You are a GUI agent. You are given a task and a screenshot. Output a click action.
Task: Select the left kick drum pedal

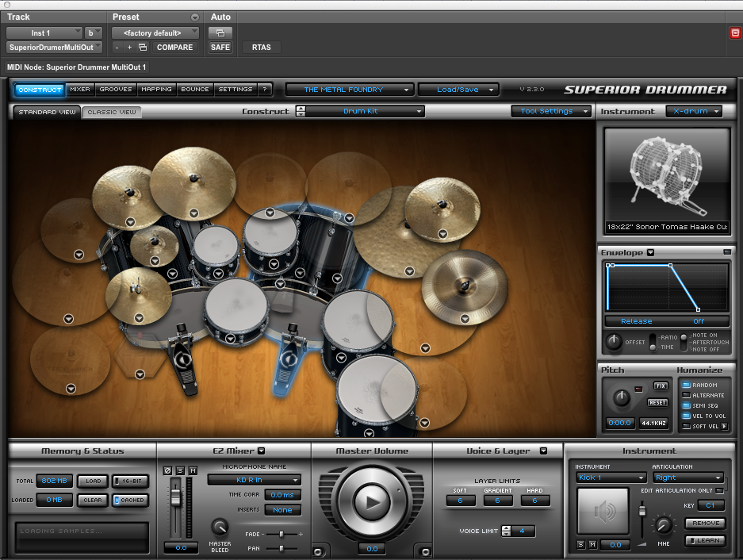pos(182,359)
